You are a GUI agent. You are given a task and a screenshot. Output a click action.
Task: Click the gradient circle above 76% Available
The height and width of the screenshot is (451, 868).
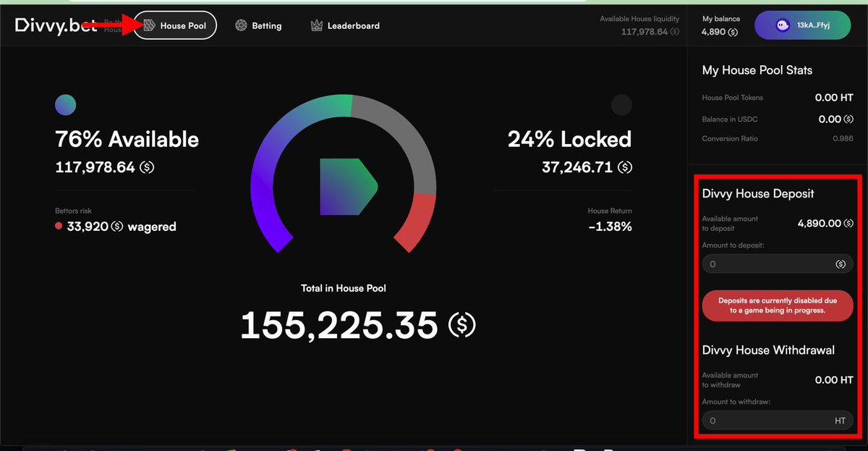click(x=66, y=105)
